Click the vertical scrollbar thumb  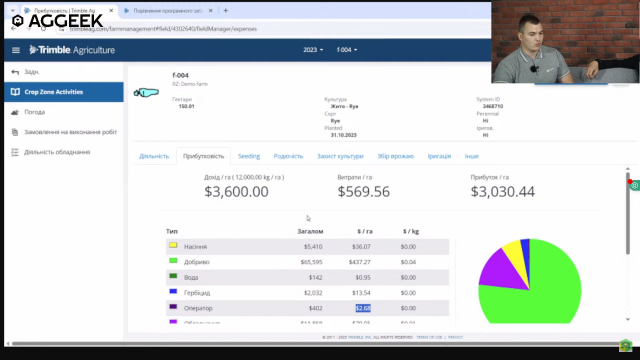point(628,213)
